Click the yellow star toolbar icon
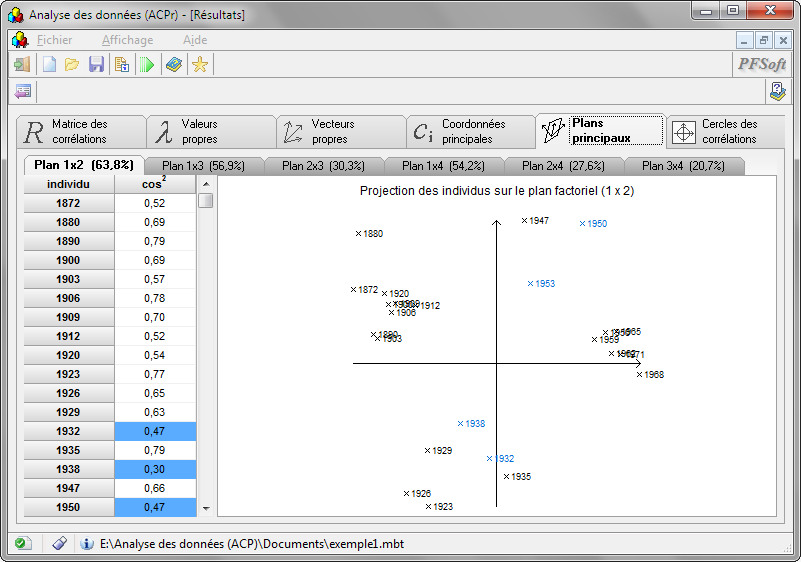 [200, 65]
